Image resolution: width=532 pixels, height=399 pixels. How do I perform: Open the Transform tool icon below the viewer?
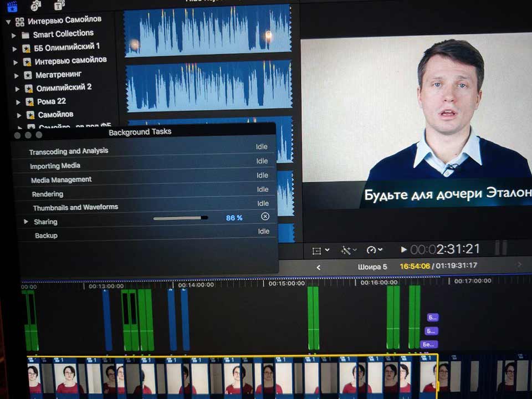[316, 250]
